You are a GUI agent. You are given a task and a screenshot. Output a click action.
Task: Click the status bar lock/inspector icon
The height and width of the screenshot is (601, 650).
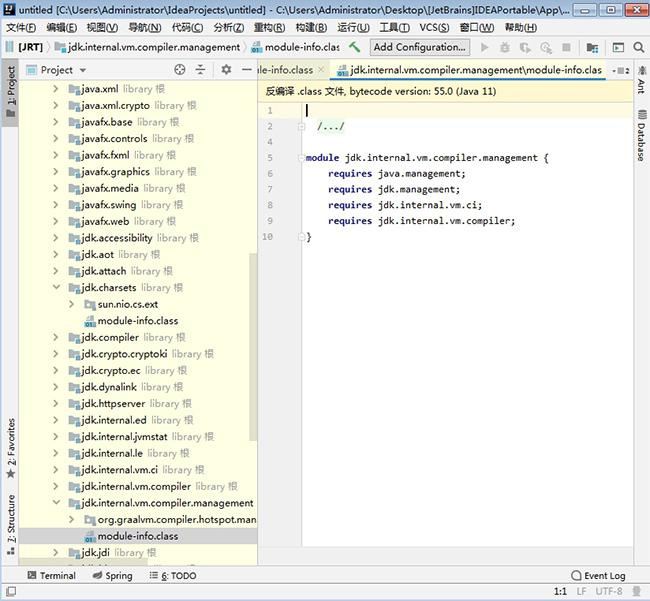tap(636, 591)
